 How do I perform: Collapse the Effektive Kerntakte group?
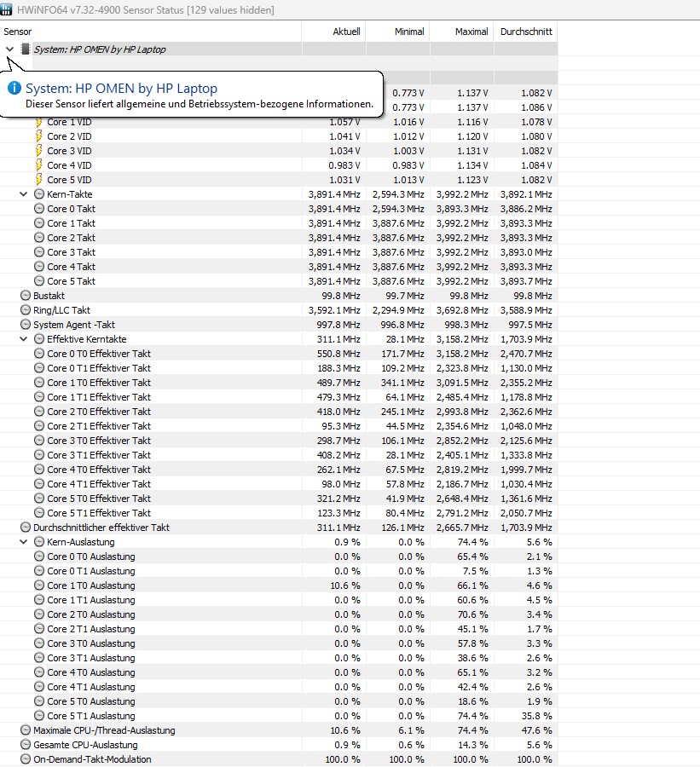(x=23, y=339)
